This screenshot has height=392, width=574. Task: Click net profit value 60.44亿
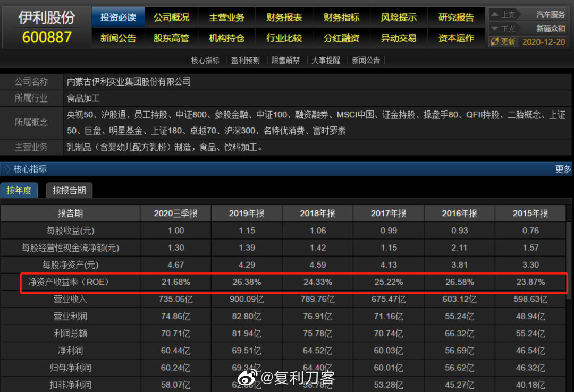point(176,351)
